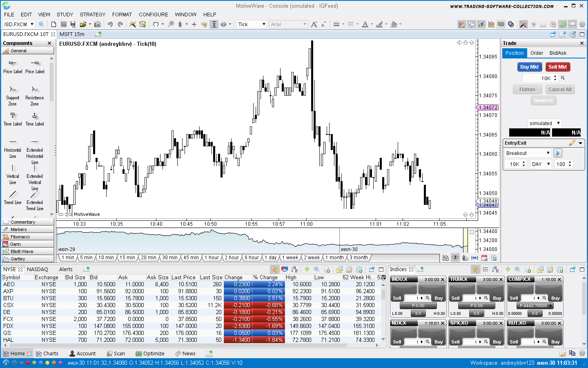588x368 pixels.
Task: Select the crosshair cursor tool
Action: (x=194, y=25)
